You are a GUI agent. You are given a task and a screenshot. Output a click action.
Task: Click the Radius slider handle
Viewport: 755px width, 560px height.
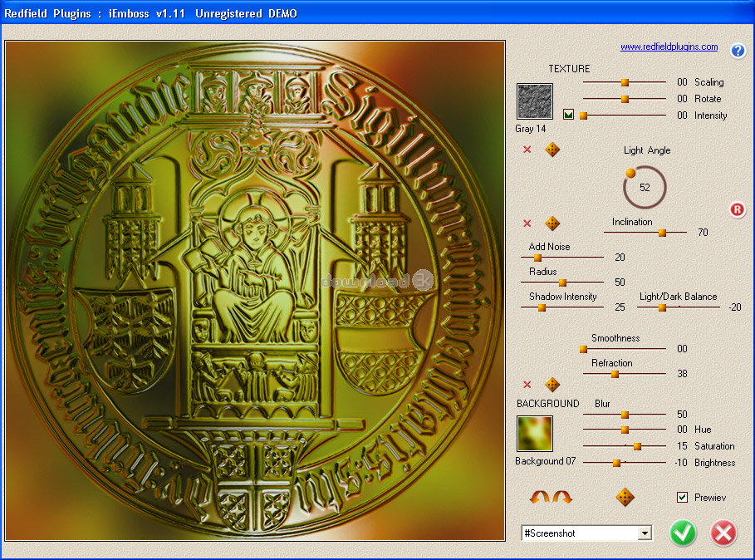(x=562, y=282)
